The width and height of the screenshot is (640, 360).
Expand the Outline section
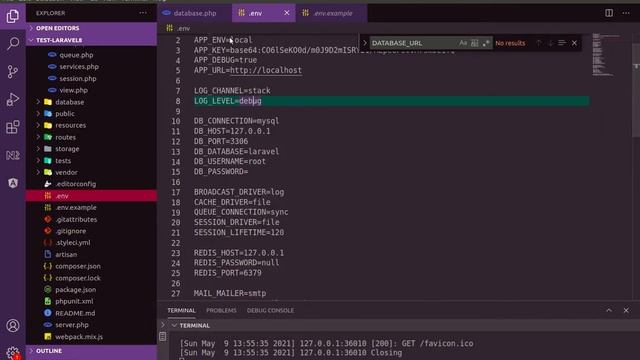pyautogui.click(x=91, y=351)
